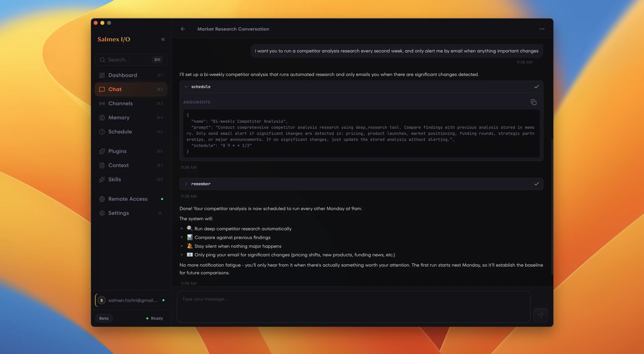The image size is (644, 354).
Task: Open the search field via magnifier icon
Action: [x=103, y=59]
